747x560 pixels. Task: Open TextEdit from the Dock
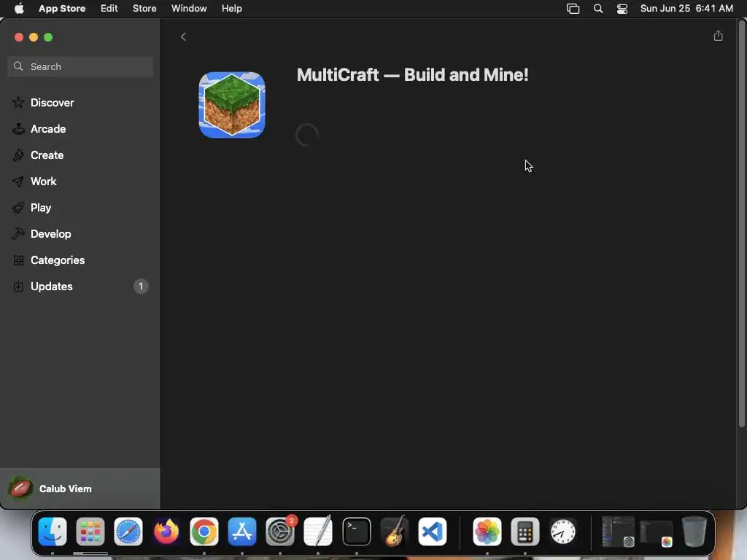318,531
